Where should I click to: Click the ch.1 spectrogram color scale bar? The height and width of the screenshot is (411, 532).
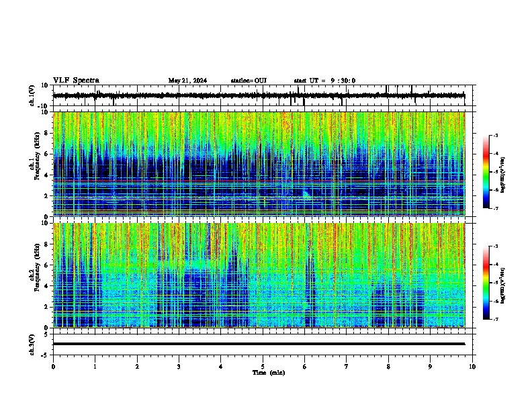click(x=486, y=172)
